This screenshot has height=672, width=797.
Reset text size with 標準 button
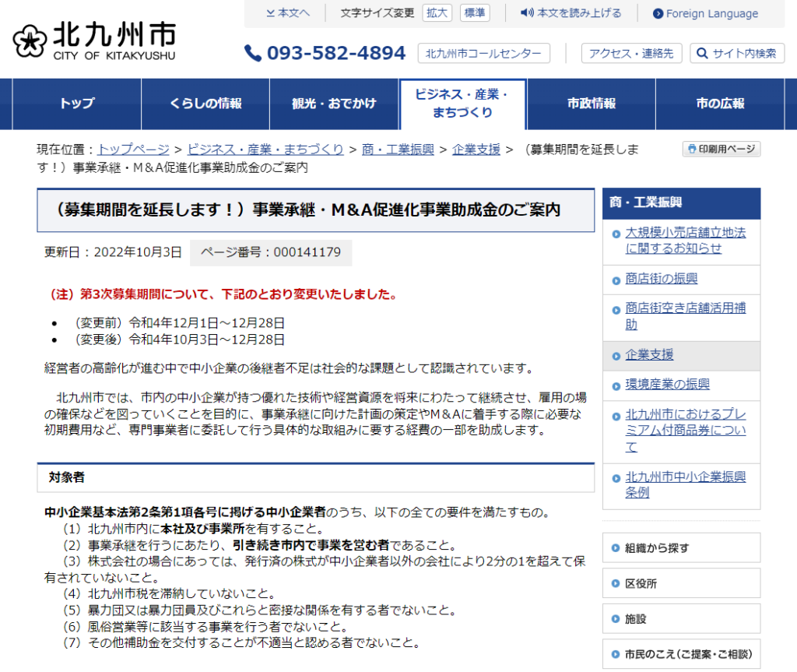pyautogui.click(x=474, y=13)
